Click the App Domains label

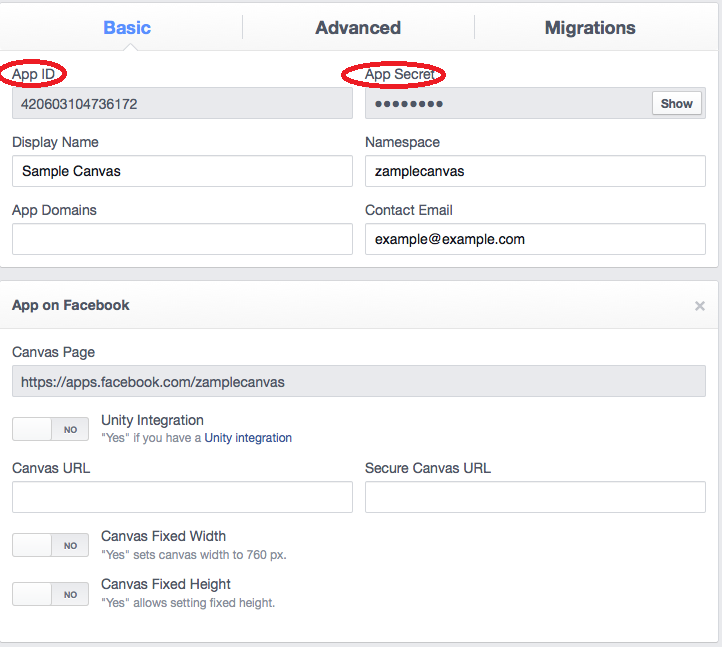click(54, 210)
